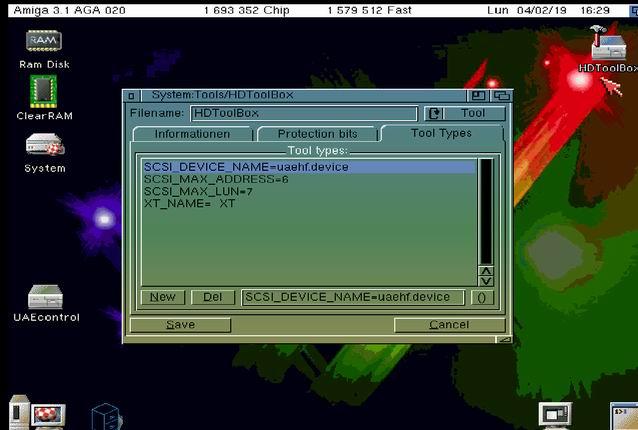Click the New tool type button
This screenshot has height=430, width=638.
tap(163, 297)
